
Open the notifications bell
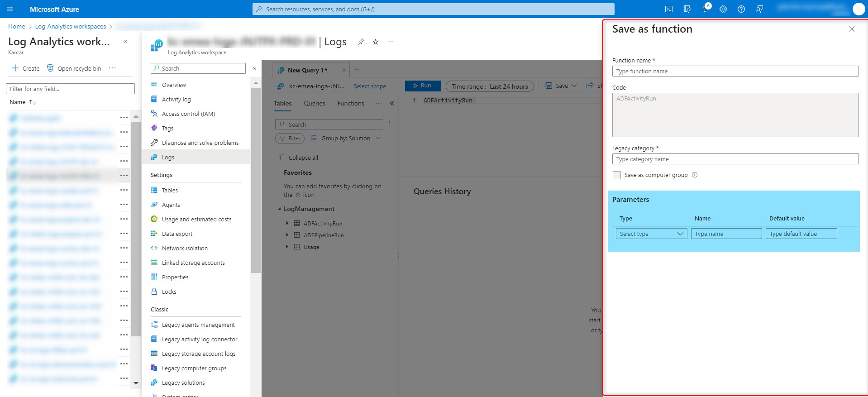[705, 9]
